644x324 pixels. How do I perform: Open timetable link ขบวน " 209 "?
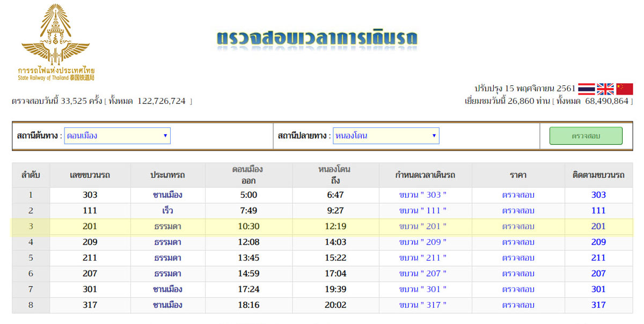click(423, 242)
